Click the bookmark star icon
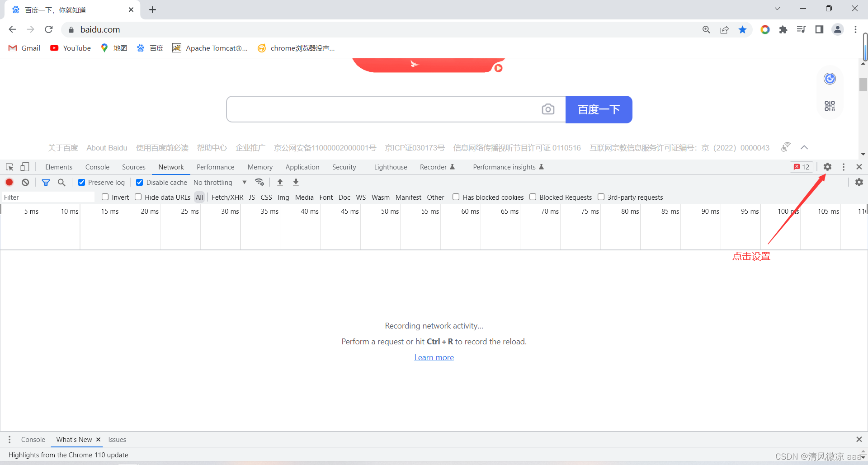Screen dimensions: 868x465 (742, 29)
